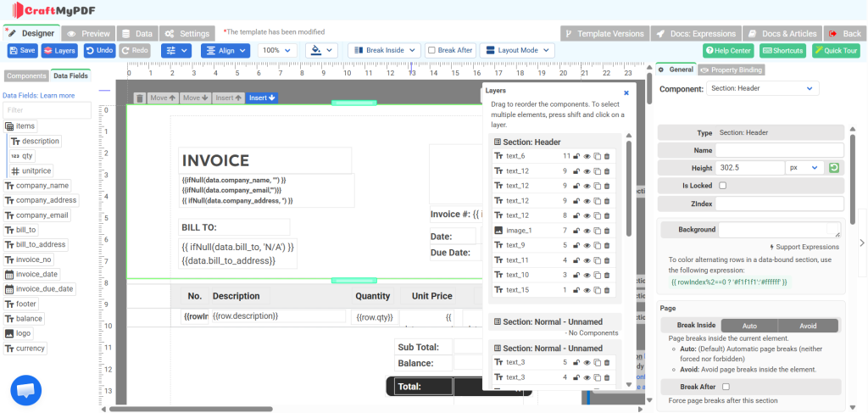
Task: Open the Help Center
Action: pos(728,50)
